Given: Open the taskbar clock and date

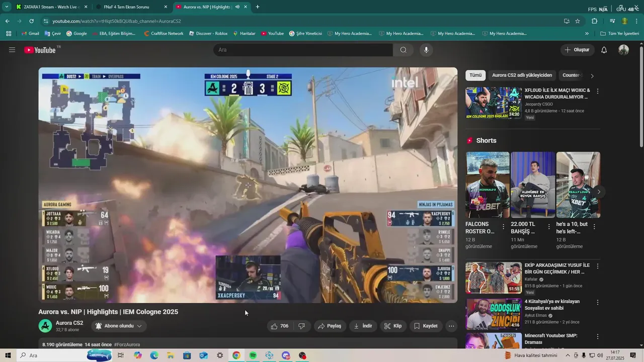Looking at the screenshot, I should tap(615, 355).
